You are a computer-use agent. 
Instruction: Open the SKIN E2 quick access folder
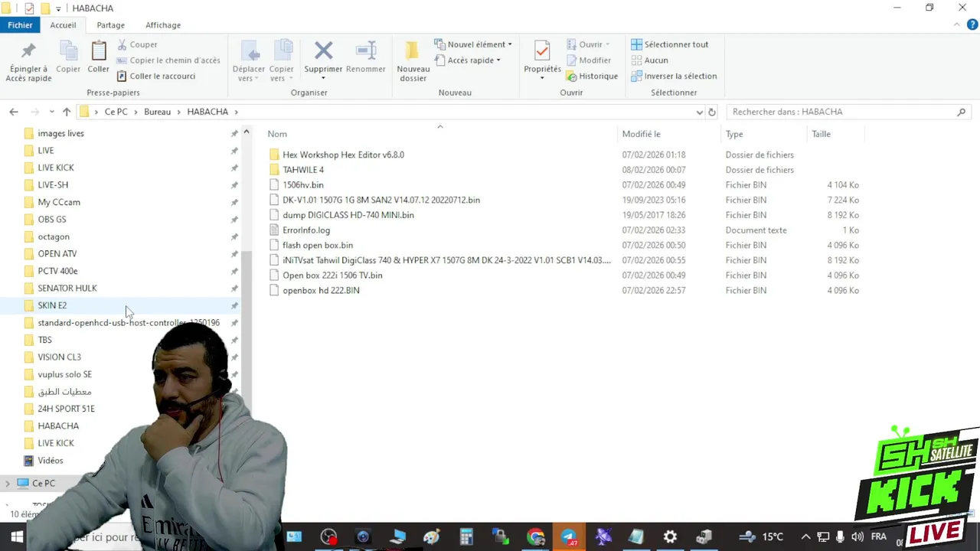(x=52, y=305)
